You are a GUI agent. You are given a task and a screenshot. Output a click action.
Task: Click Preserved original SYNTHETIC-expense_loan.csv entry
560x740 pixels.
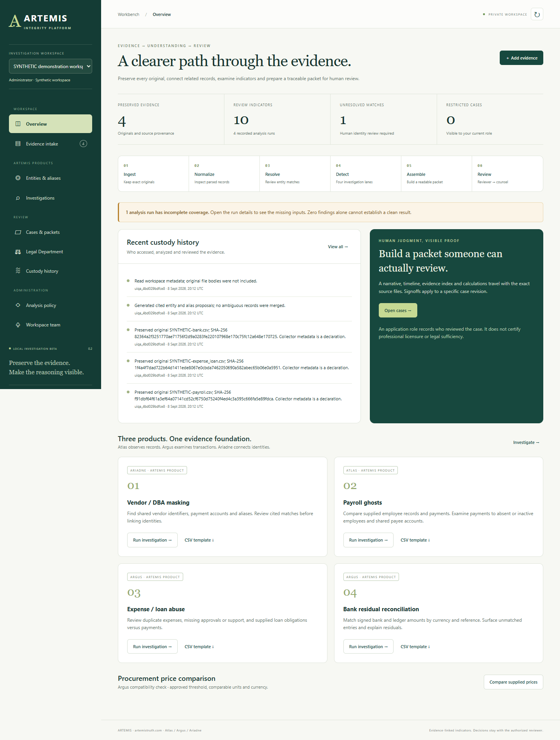[x=239, y=368]
